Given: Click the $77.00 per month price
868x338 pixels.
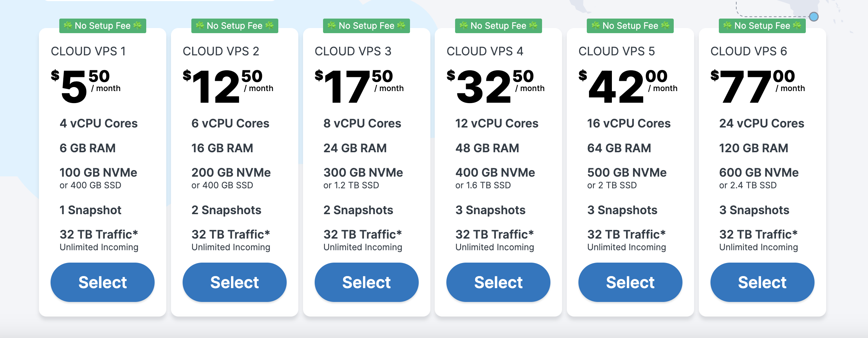Looking at the screenshot, I should pos(757,86).
